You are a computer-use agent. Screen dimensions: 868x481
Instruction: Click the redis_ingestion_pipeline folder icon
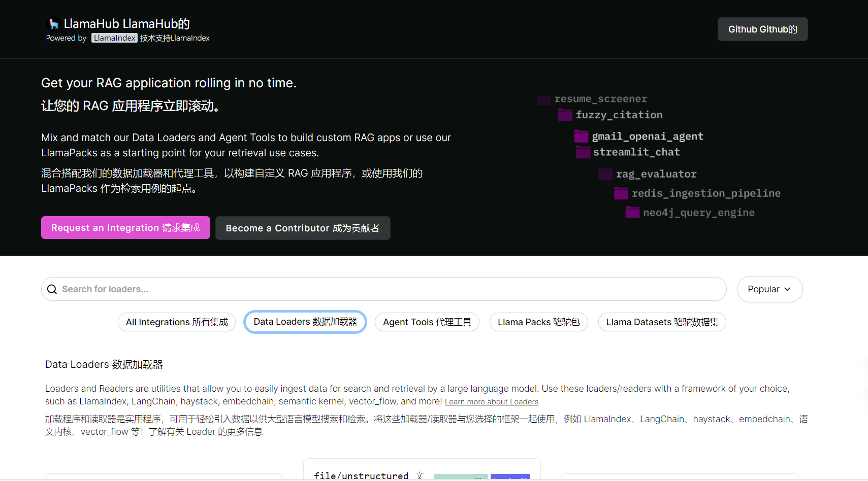pos(621,193)
